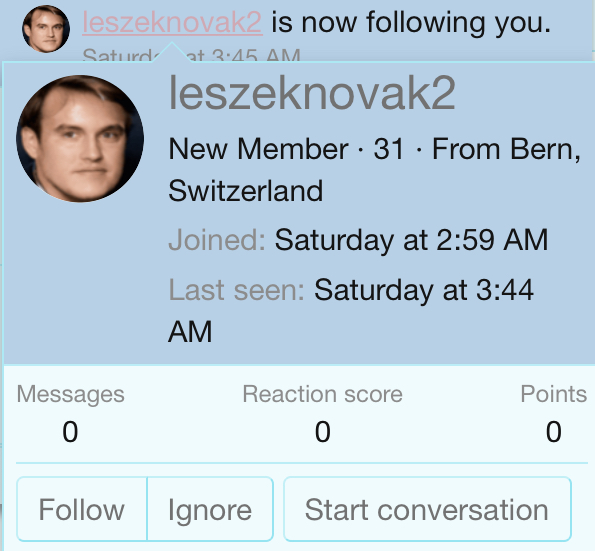
Task: Click the Joined time Saturday at 2:59 AM
Action: 411,240
